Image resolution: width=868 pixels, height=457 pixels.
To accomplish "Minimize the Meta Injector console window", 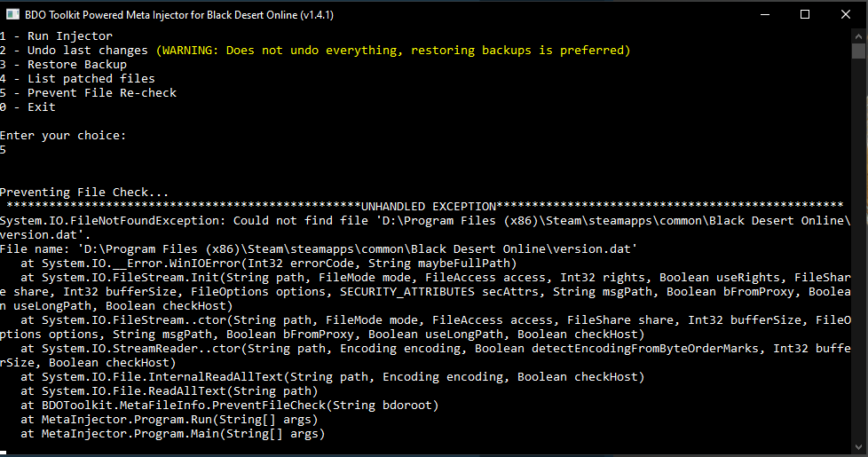I will click(x=762, y=14).
